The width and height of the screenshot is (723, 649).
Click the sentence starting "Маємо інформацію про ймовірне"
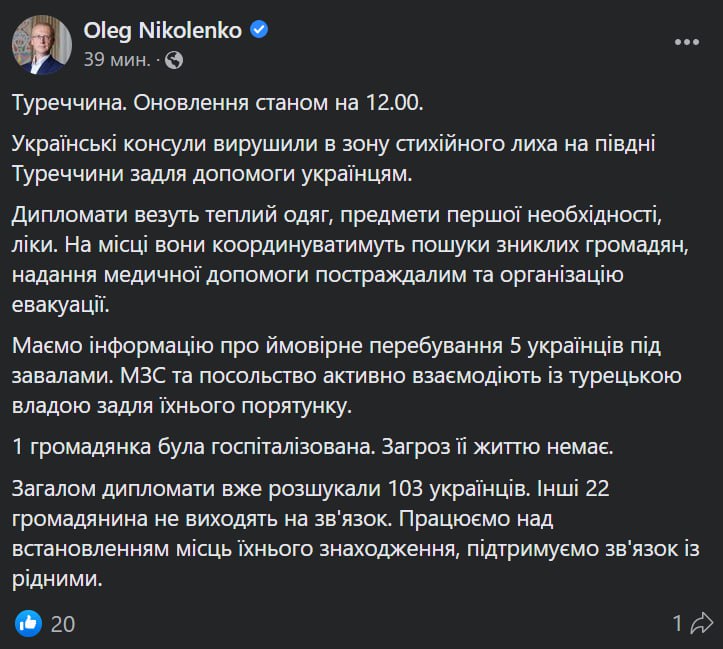[330, 345]
